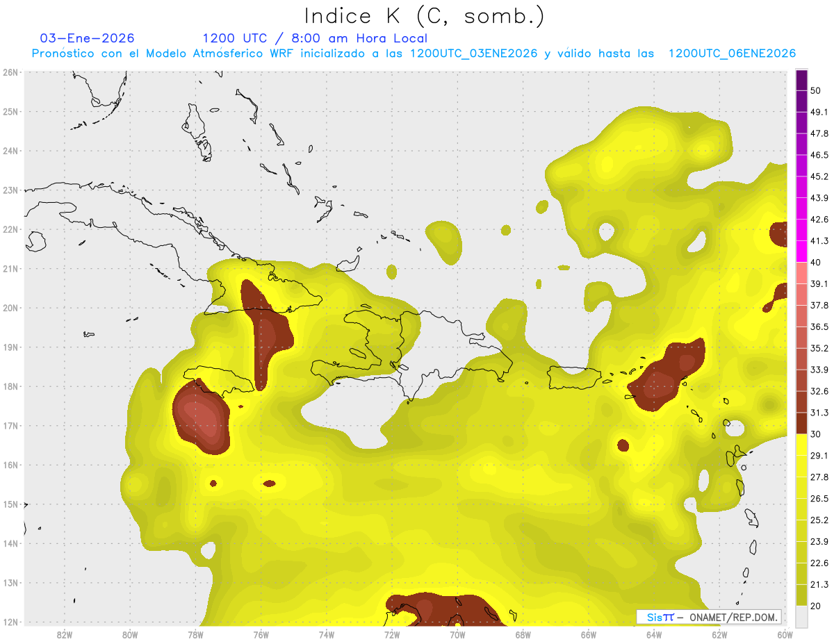
Task: Click the '1200 UTC / 8:00 am Hora Local' text
Action: point(315,38)
